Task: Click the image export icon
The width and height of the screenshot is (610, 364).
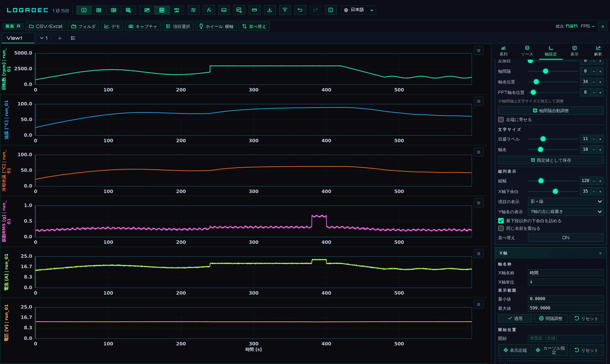Action: click(224, 10)
